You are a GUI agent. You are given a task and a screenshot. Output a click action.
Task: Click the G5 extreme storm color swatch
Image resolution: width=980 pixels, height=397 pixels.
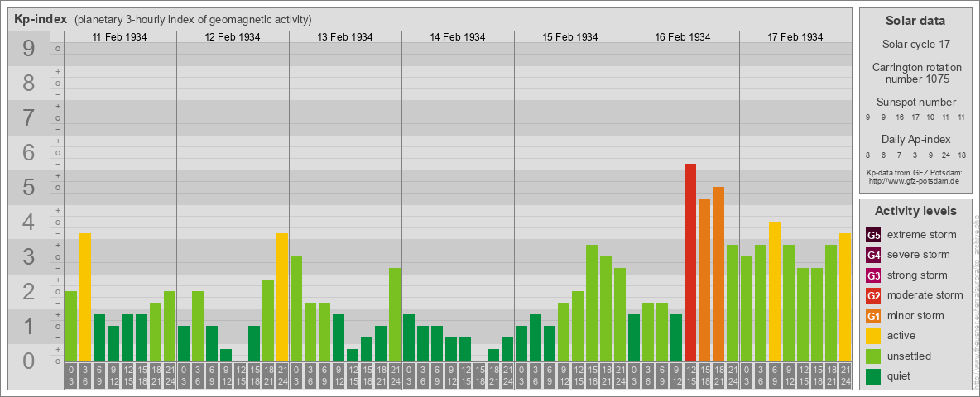pyautogui.click(x=873, y=236)
